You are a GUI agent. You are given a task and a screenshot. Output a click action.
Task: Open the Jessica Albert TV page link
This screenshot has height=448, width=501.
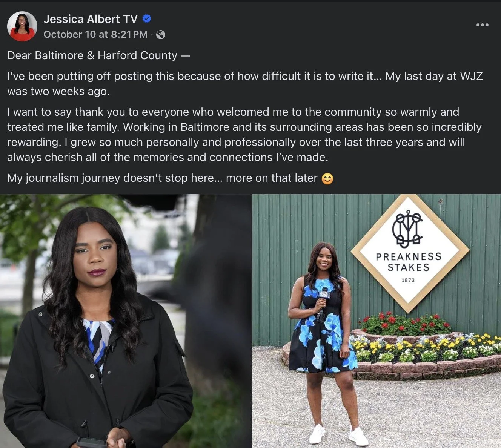(91, 19)
